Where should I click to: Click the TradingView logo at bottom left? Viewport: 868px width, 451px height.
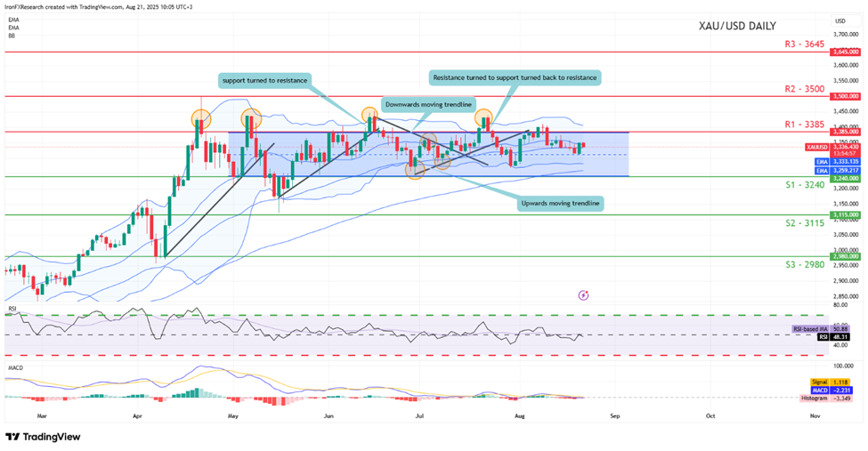pos(43,437)
